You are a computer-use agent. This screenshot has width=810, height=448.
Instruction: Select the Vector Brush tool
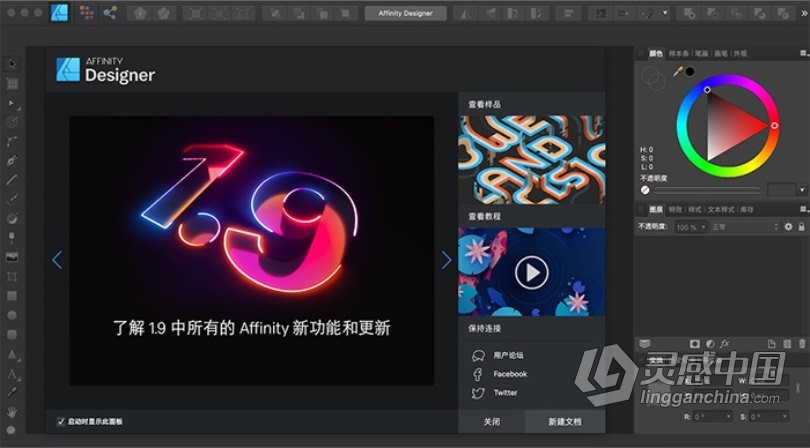[x=12, y=199]
